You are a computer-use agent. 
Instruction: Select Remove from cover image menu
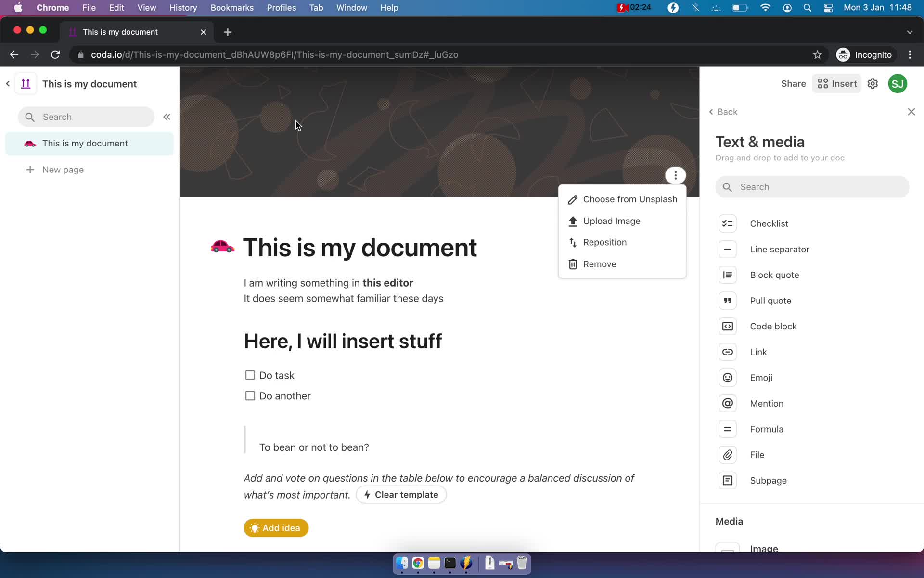coord(599,263)
